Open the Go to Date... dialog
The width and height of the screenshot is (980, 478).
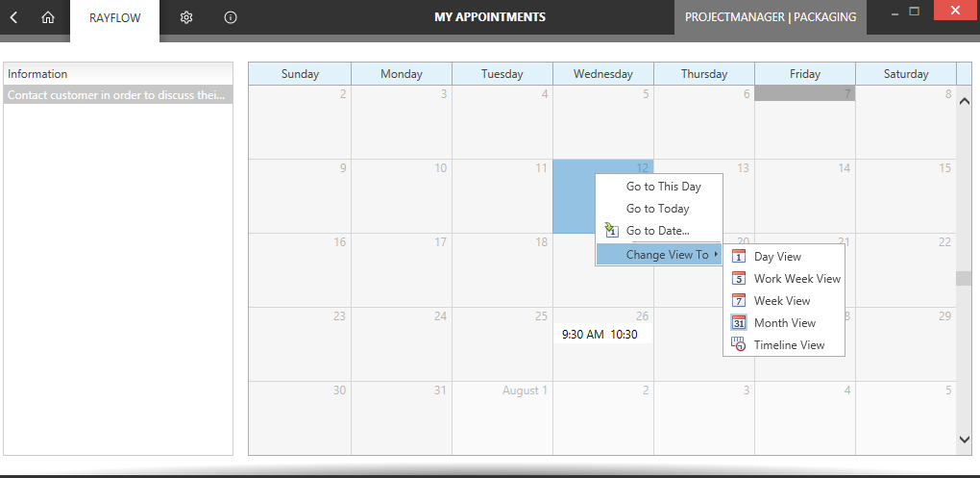(x=659, y=231)
